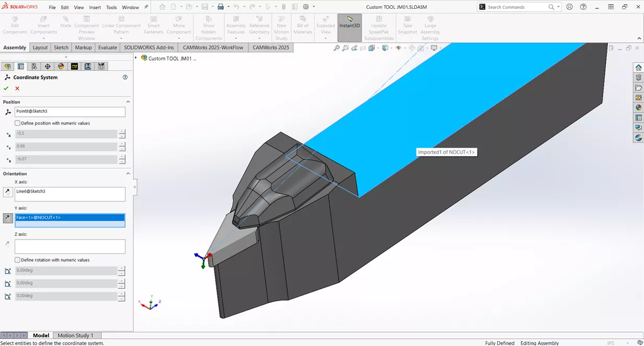Toggle Show Hidden Components in the ribbon

click(x=208, y=25)
